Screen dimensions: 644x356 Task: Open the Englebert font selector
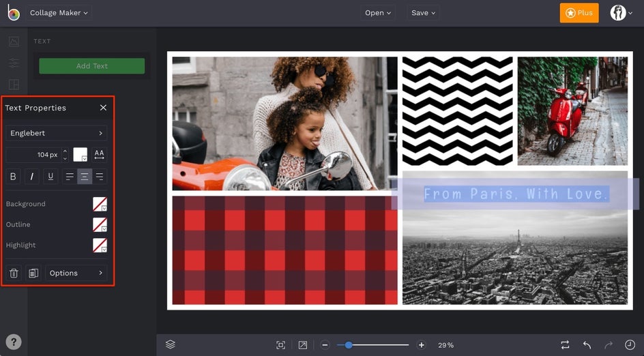pos(57,134)
